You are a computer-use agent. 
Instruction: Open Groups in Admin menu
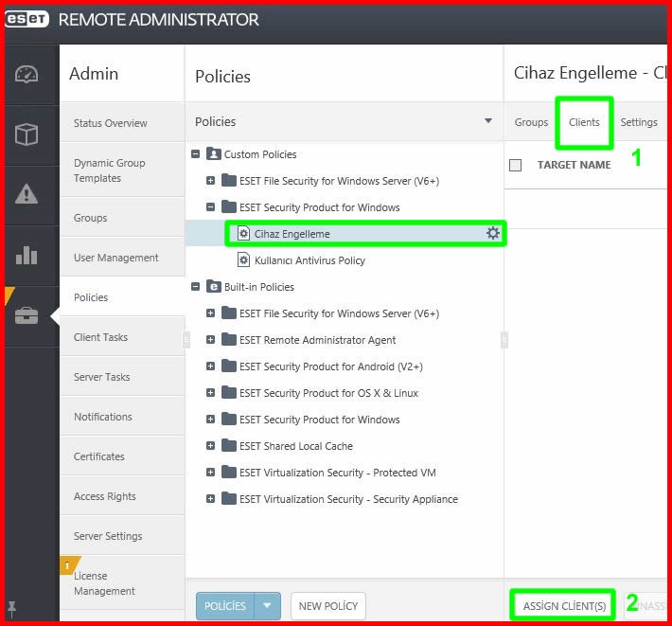[123, 218]
